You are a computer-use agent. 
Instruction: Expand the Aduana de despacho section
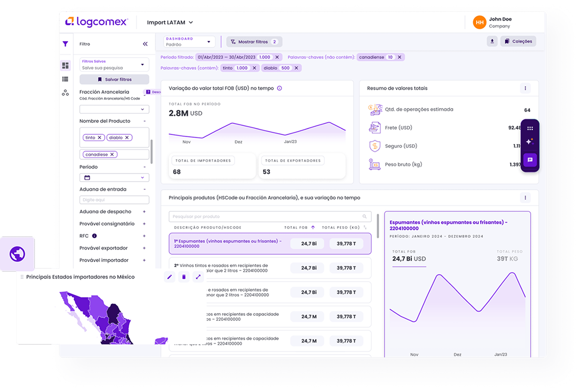tap(144, 212)
